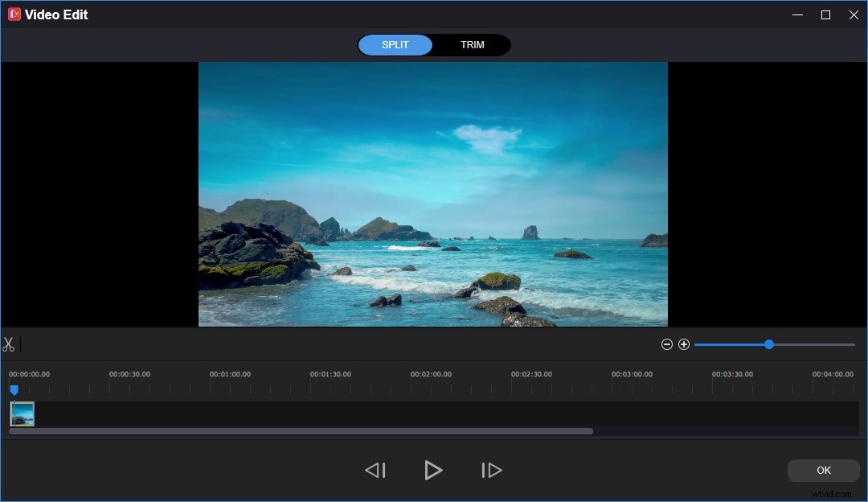Minimize the Video Edit window
Viewport: 868px width, 502px height.
(796, 14)
